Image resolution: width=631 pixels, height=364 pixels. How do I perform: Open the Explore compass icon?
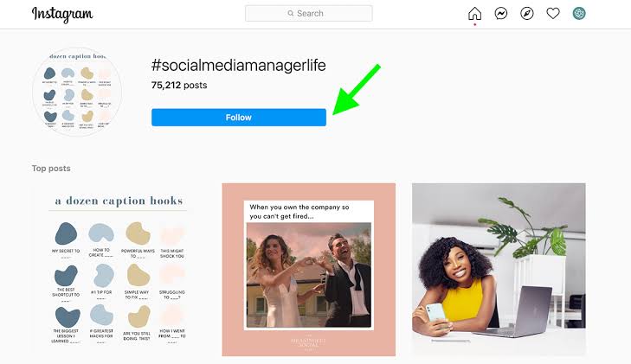[x=527, y=14]
